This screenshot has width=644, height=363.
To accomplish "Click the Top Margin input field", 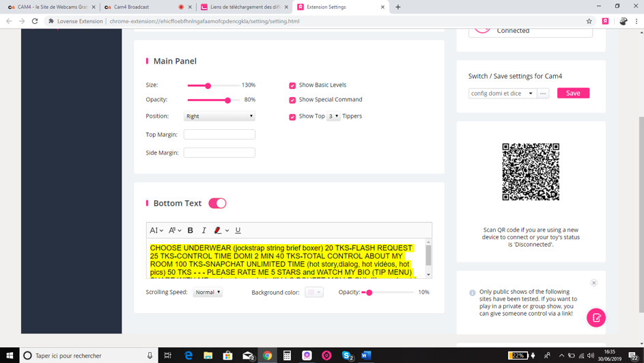I will click(219, 135).
